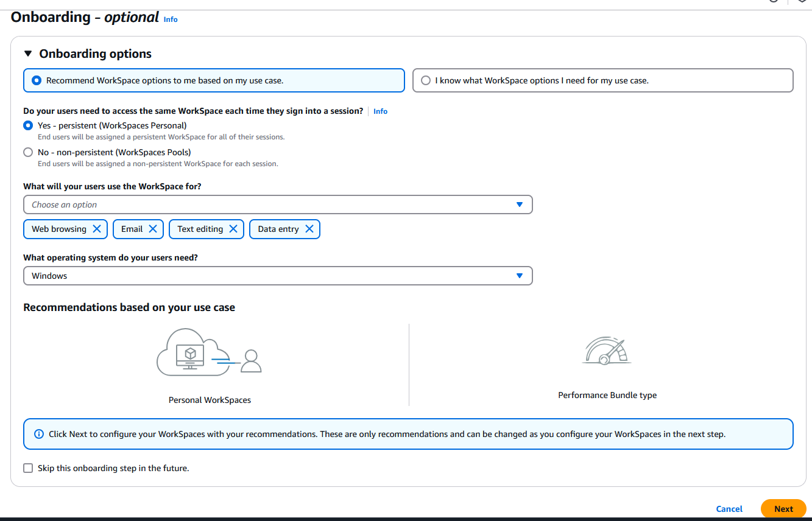Open Info link next to Onboarding title
This screenshot has width=812, height=521.
(171, 19)
